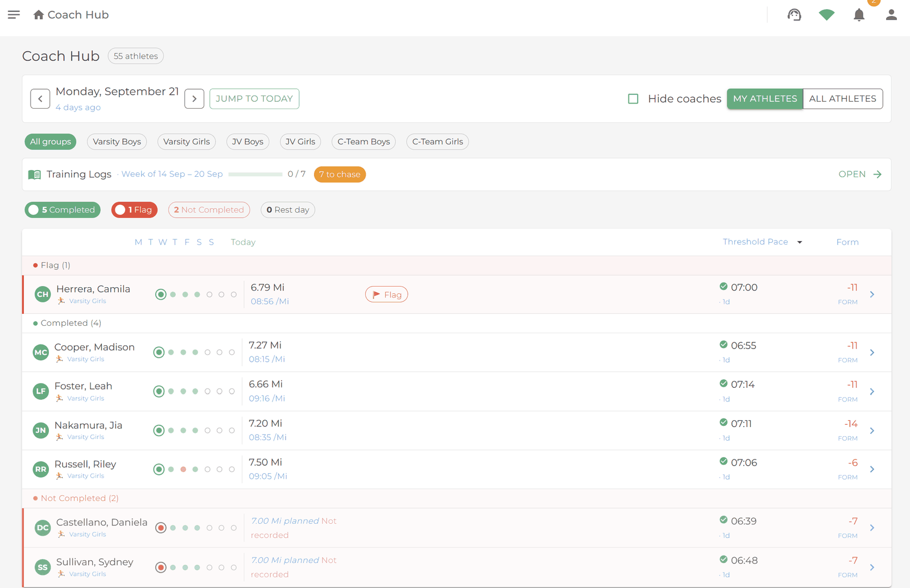This screenshot has height=588, width=910.
Task: Open the user profile icon
Action: point(891,15)
